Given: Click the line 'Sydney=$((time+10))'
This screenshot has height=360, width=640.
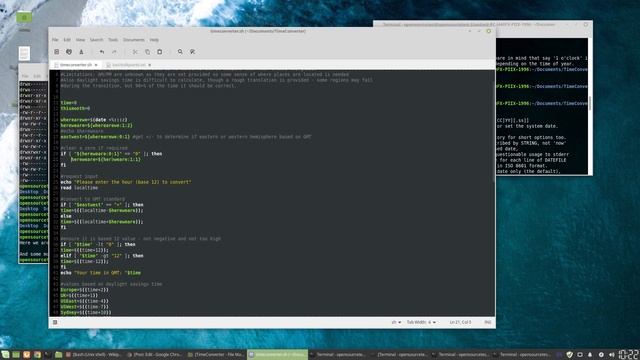Looking at the screenshot, I should coord(86,313).
